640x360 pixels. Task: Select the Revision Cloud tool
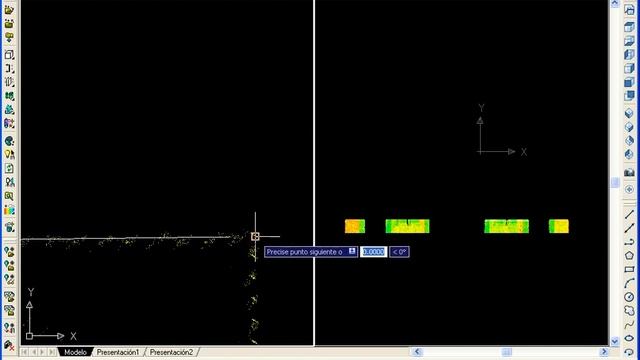(629, 311)
